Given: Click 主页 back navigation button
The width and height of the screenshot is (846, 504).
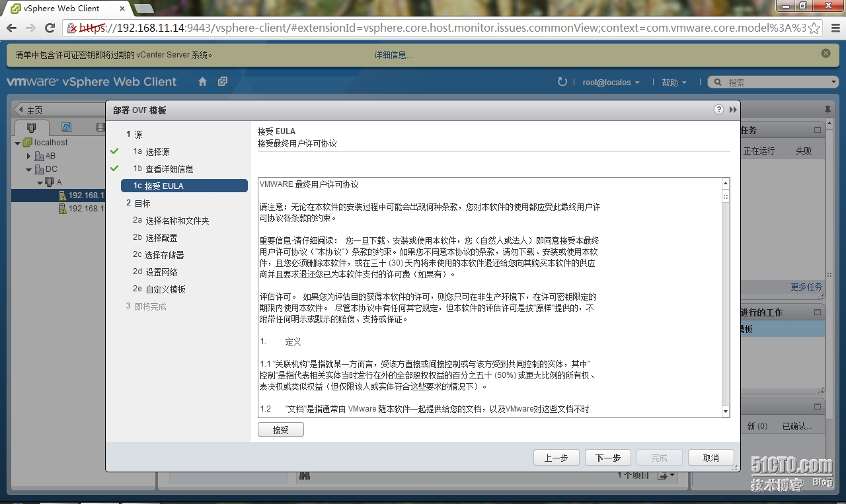Looking at the screenshot, I should tap(30, 110).
